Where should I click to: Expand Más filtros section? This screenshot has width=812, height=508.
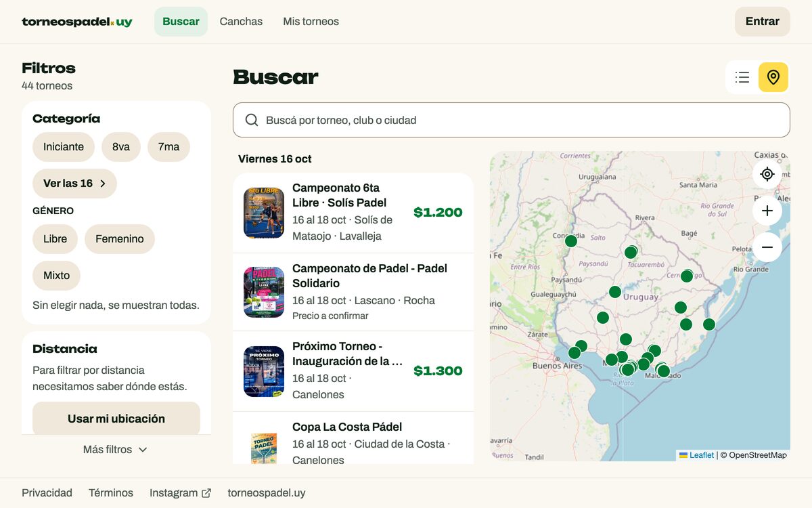(x=116, y=450)
